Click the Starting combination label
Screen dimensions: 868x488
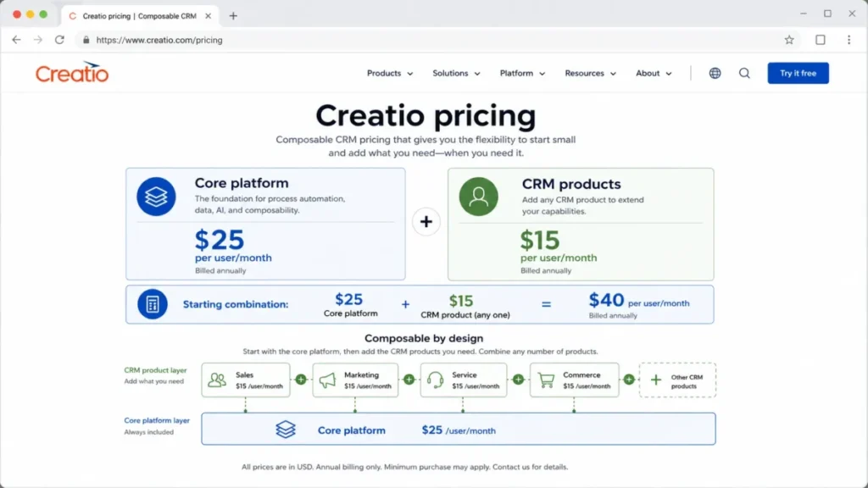coord(236,304)
